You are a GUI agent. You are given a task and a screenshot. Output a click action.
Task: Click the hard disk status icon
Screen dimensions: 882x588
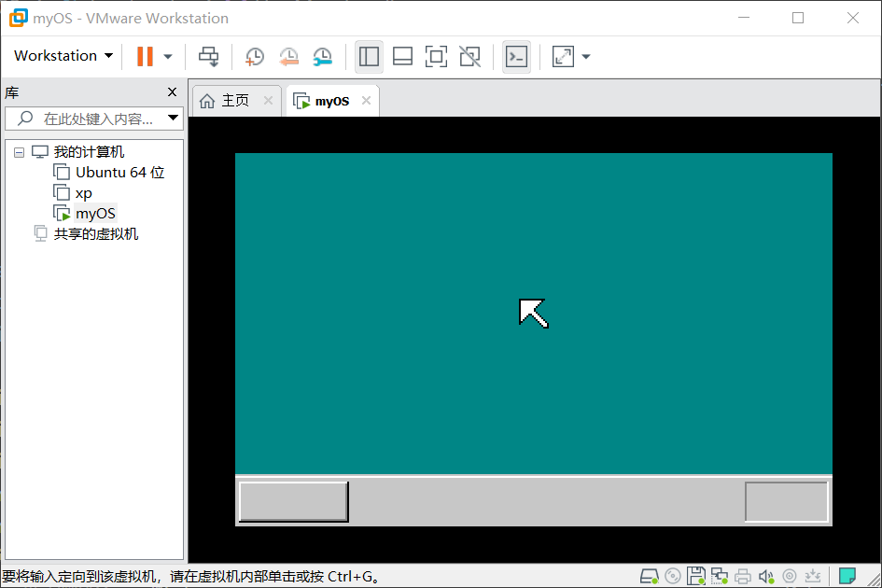[649, 576]
